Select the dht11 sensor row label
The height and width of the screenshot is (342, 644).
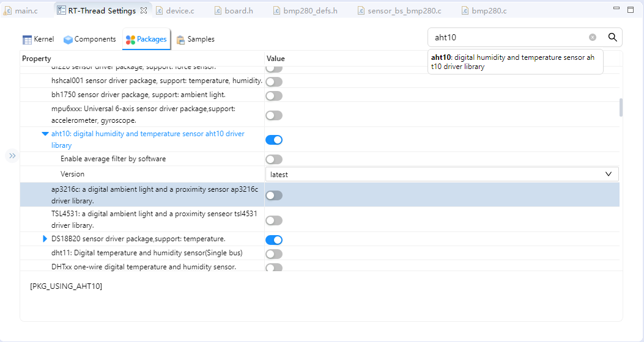(147, 253)
